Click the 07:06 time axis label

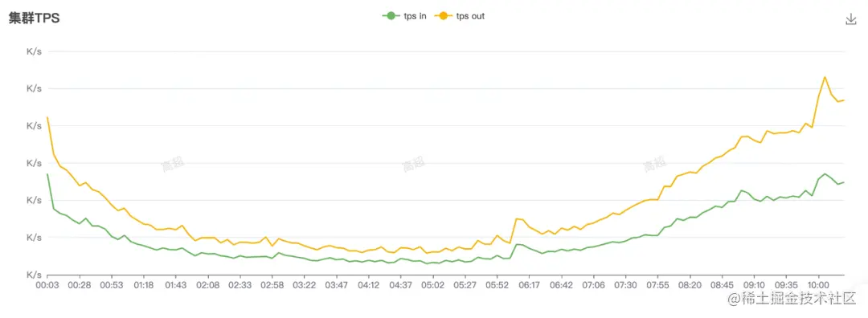click(593, 285)
